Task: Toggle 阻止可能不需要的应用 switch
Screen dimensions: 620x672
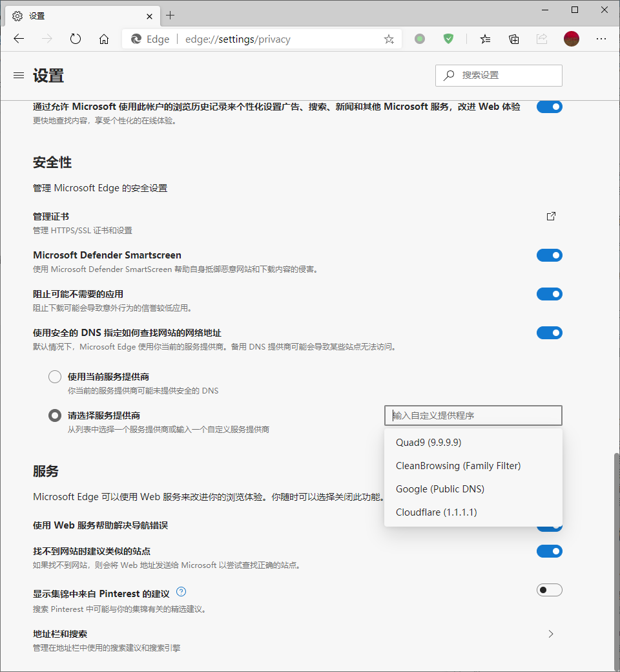Action: (x=550, y=294)
